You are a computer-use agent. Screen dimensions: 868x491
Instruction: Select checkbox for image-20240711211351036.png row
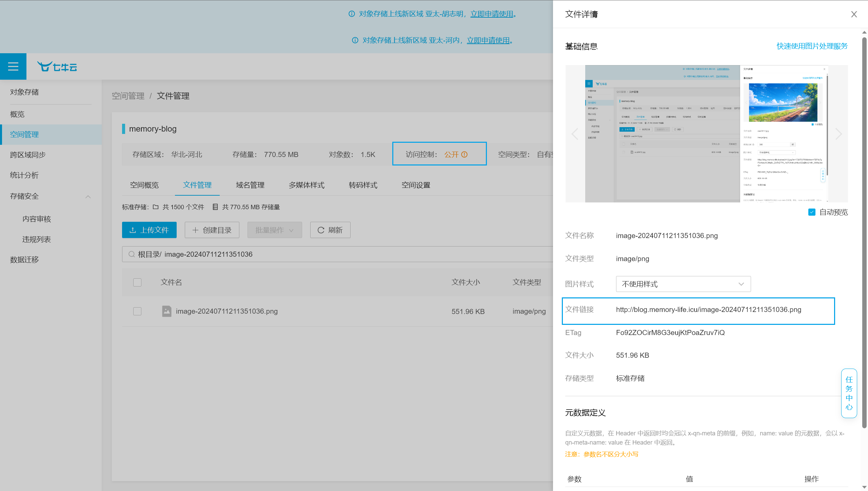click(x=137, y=311)
